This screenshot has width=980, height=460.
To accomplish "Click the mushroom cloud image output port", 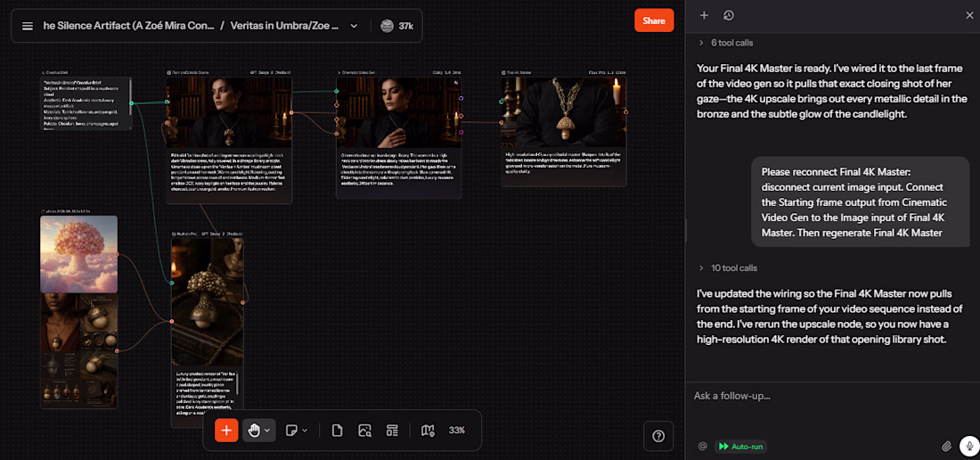I will [x=118, y=254].
